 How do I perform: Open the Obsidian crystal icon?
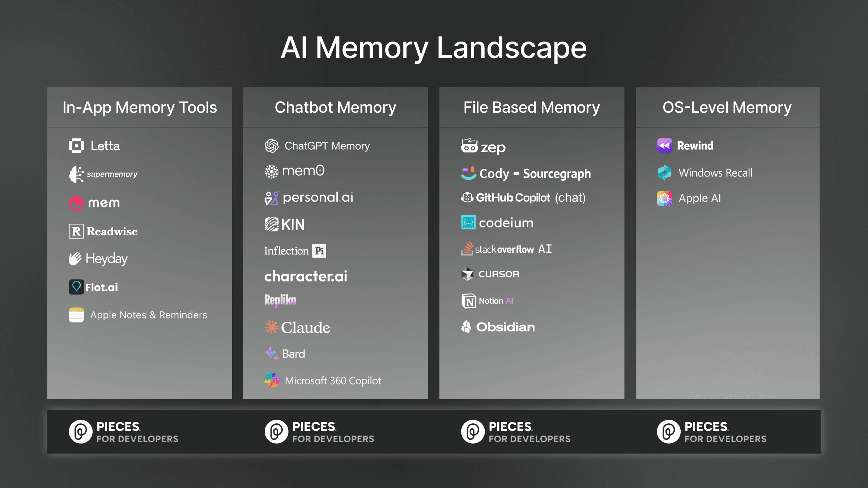pos(466,326)
